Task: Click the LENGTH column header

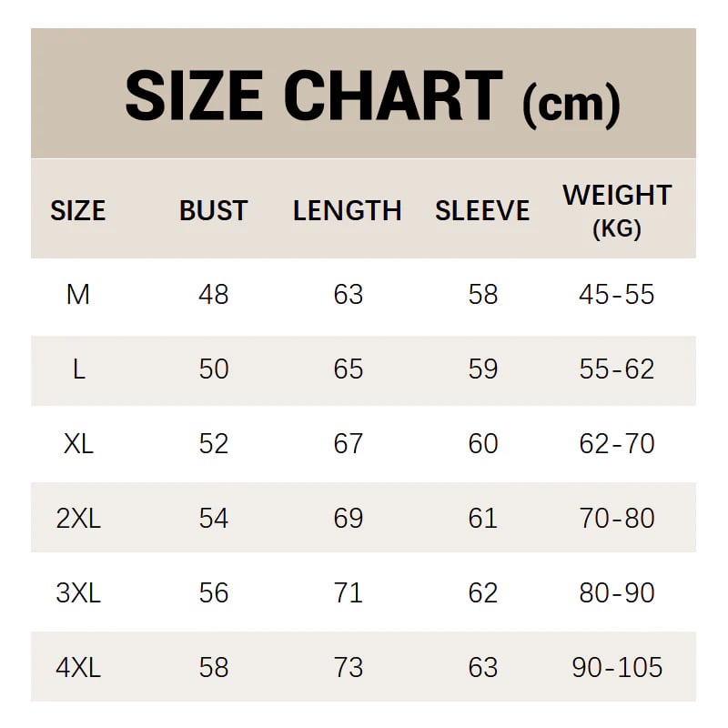Action: [x=347, y=211]
